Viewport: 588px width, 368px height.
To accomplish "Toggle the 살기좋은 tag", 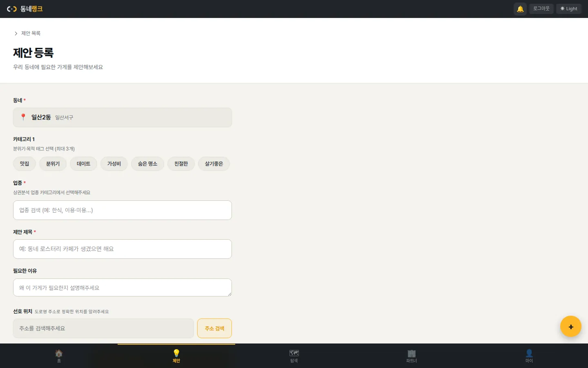I will tap(214, 164).
